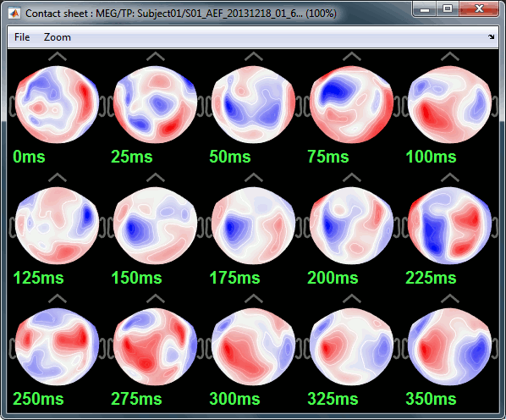The image size is (506, 420).
Task: Select the 25ms topography map
Action: [155, 104]
